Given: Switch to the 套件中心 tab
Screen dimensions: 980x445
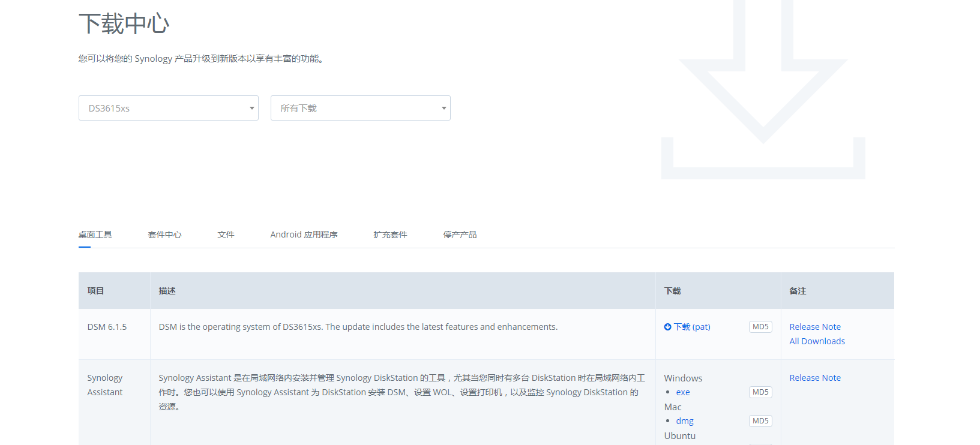Looking at the screenshot, I should pos(164,234).
